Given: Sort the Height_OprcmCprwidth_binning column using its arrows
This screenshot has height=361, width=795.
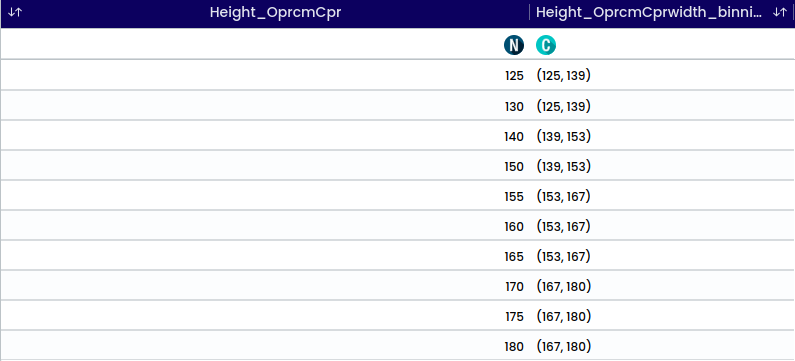Looking at the screenshot, I should [779, 13].
